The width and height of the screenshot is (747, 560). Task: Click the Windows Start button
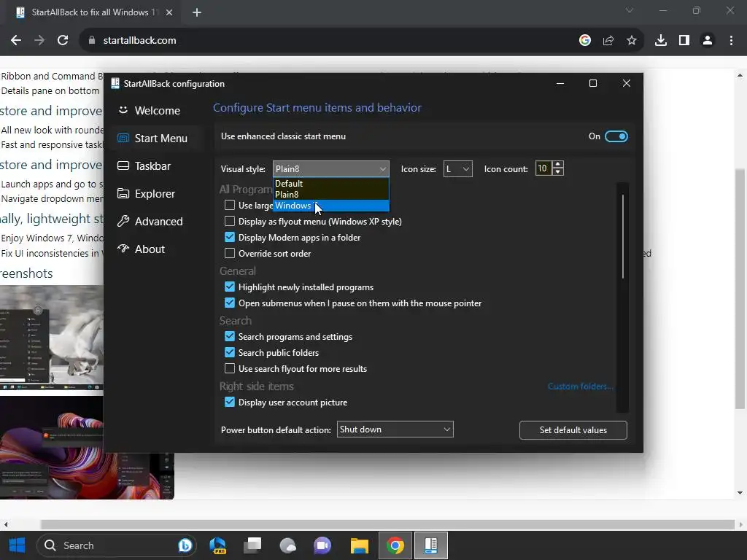[x=18, y=545]
